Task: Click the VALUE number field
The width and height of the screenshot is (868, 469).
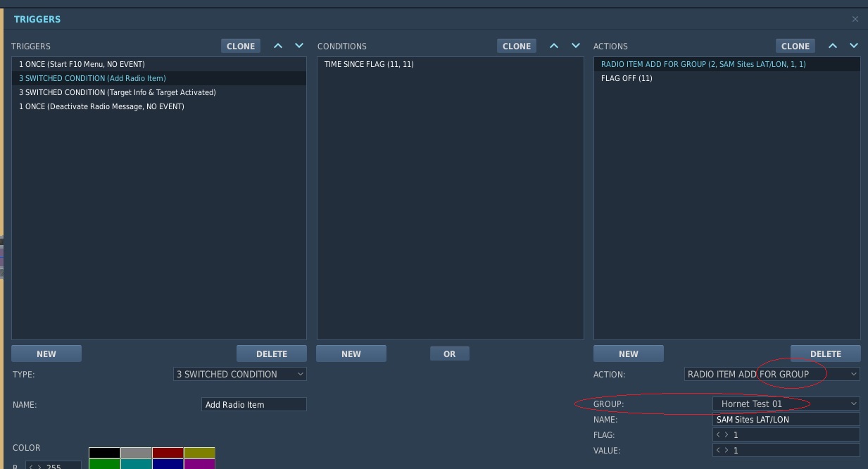Action: coord(786,450)
